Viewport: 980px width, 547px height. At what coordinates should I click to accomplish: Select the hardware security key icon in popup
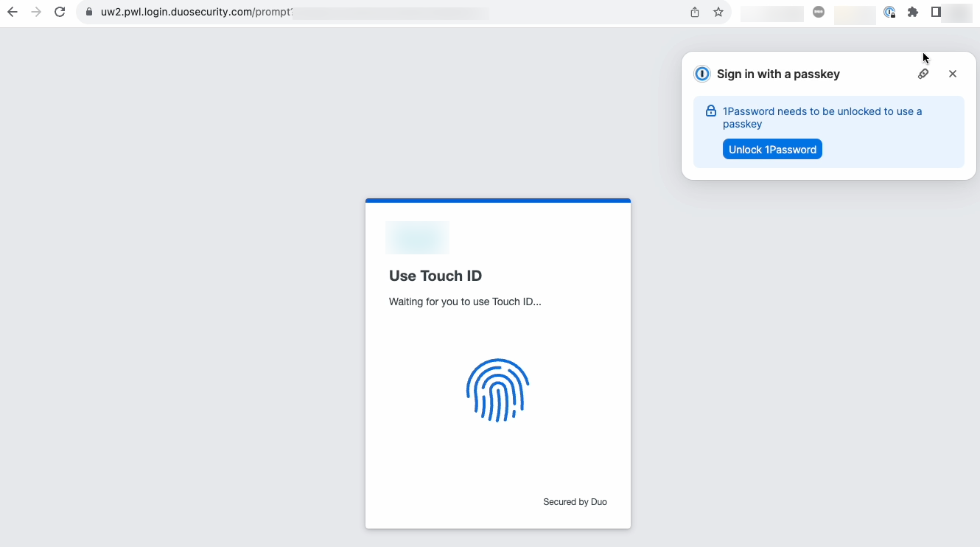click(923, 74)
